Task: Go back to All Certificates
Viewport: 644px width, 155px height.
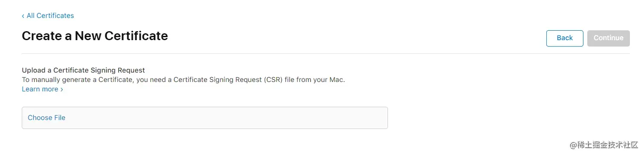Action: click(48, 16)
